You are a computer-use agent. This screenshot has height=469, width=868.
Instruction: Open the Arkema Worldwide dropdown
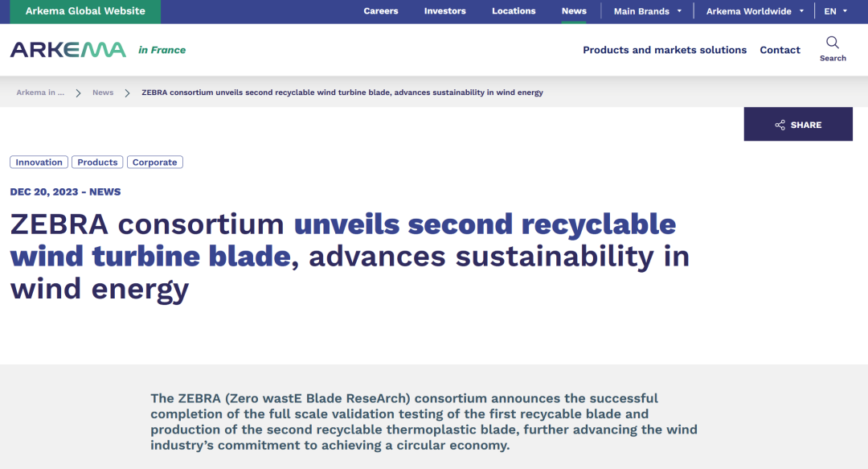pos(755,11)
